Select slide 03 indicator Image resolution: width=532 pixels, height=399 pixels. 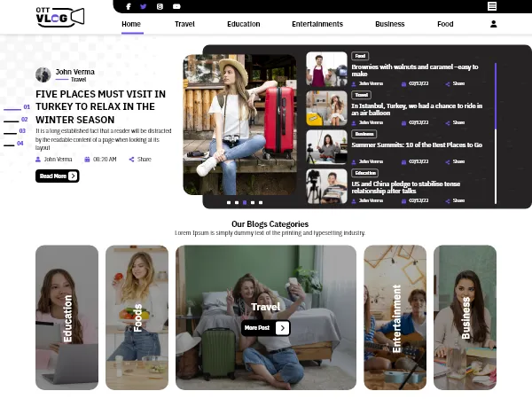(x=14, y=131)
